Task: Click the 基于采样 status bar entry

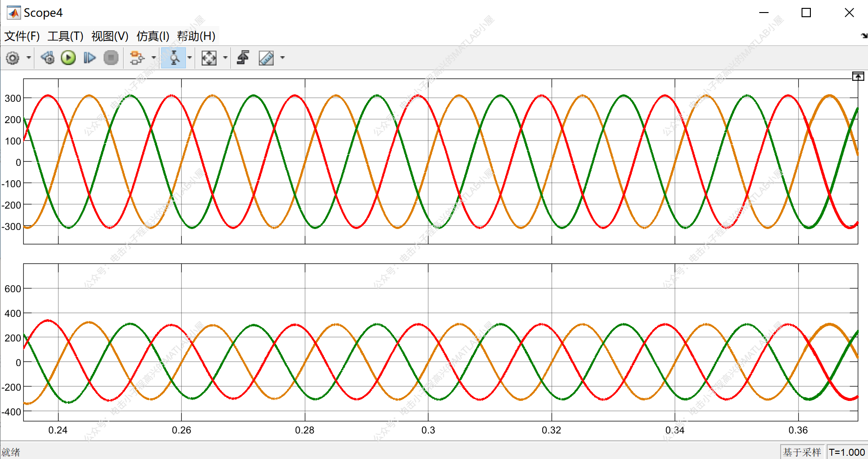Action: [x=802, y=452]
